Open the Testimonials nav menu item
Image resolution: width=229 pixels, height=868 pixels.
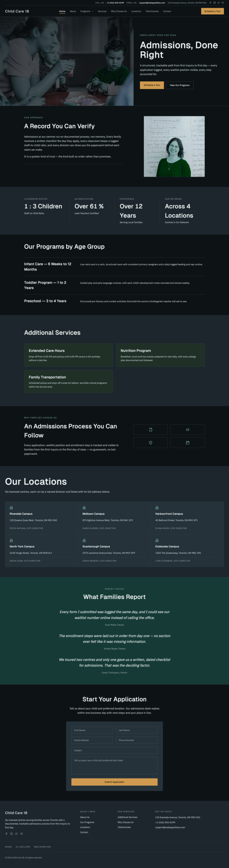(152, 11)
